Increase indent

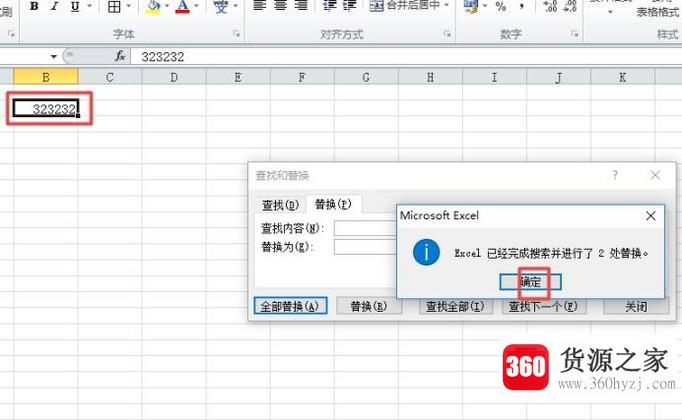click(x=350, y=5)
